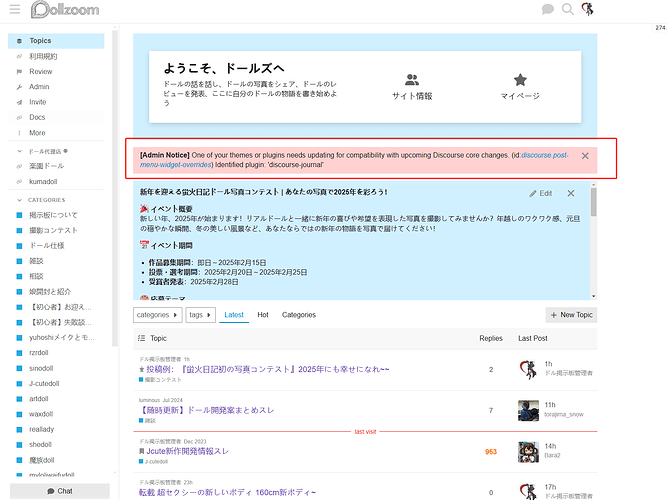Dismiss the Admin Notice banner

click(585, 156)
